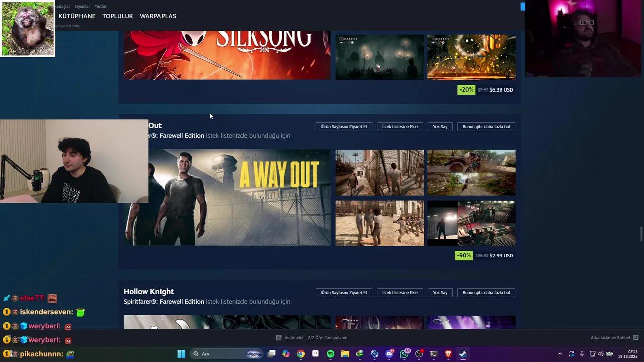Open the KÜTÜPHANE tab in Steam

77,16
